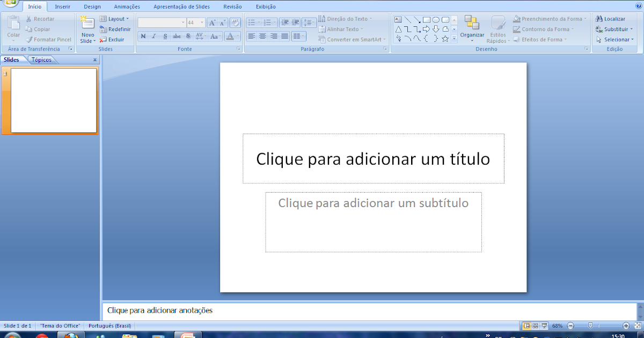Select the rectangle shape in Desenho
The height and width of the screenshot is (338, 644).
[x=425, y=18]
